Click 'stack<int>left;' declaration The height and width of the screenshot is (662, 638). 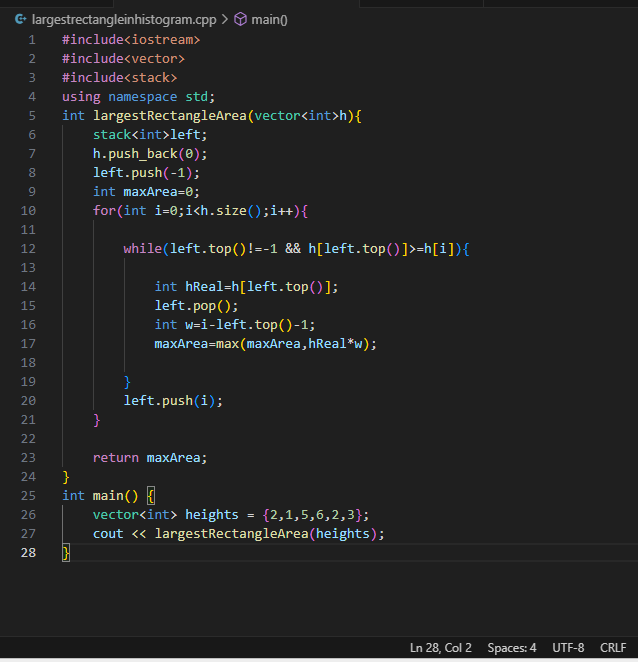click(x=150, y=135)
